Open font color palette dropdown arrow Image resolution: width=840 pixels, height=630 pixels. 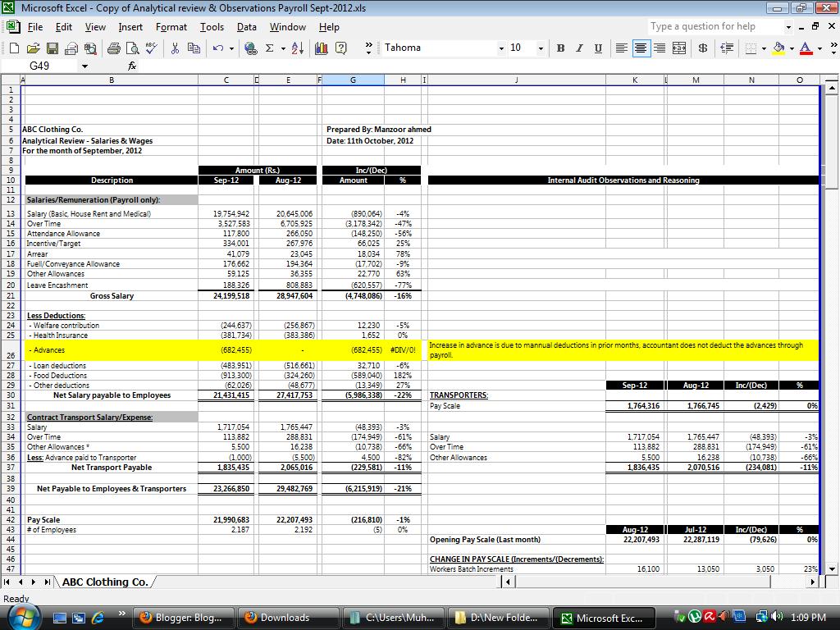(x=819, y=48)
